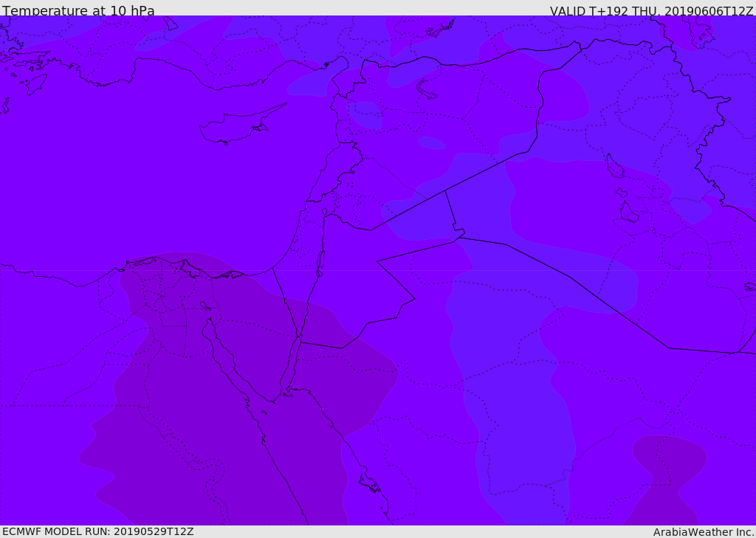Click the 'Temperature at 10 hPa' title text
Screen dimensions: 756x538
pyautogui.click(x=78, y=10)
